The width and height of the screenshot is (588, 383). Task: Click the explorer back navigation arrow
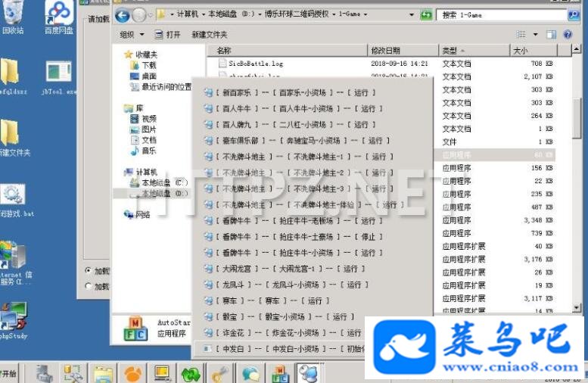click(123, 15)
